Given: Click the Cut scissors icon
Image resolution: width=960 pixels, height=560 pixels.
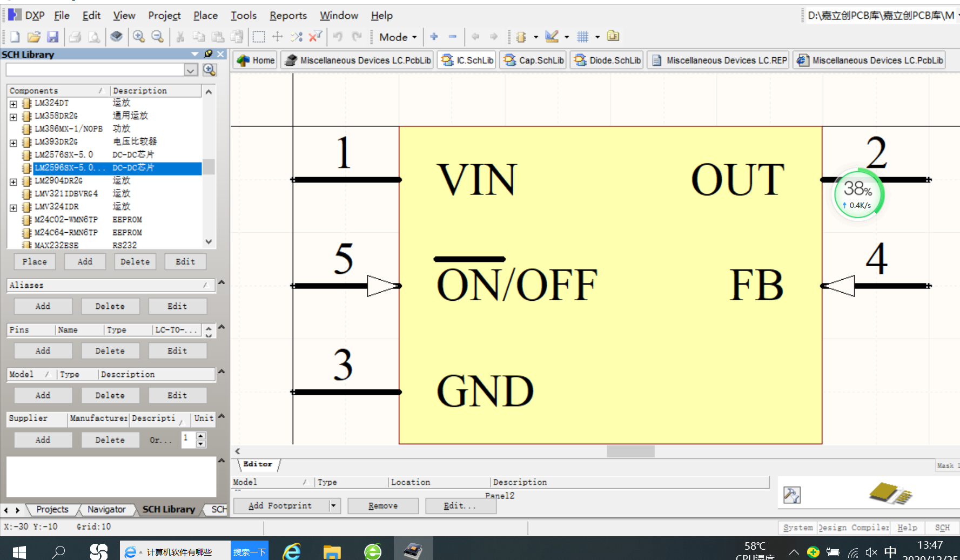Looking at the screenshot, I should (x=180, y=37).
